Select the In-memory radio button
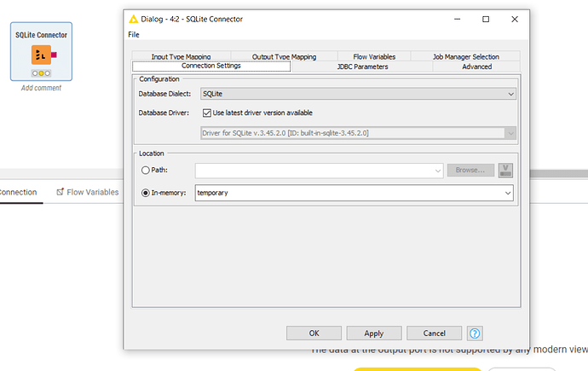 (146, 193)
